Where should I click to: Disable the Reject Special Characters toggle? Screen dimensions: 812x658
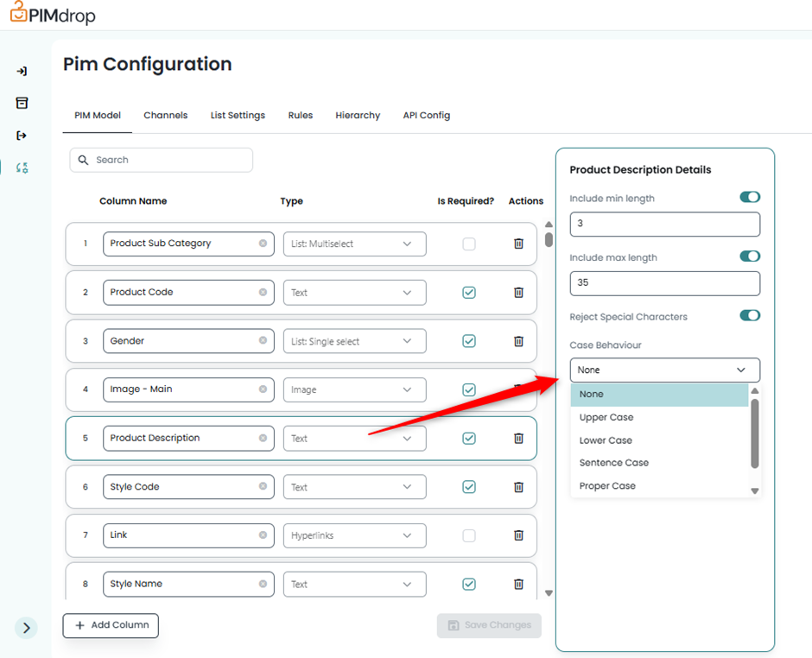click(749, 316)
